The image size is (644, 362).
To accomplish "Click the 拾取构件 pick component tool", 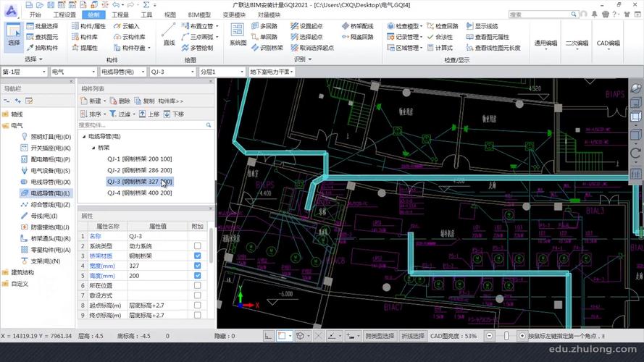I will 42,48.
